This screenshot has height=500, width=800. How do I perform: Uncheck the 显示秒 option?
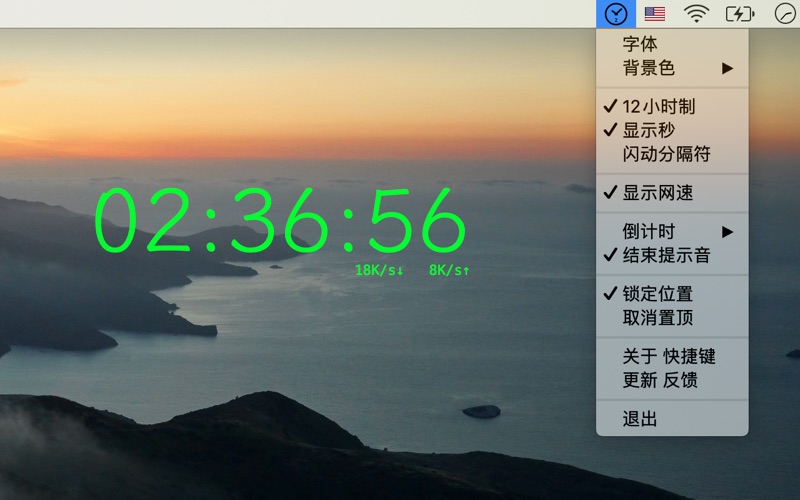click(x=672, y=130)
